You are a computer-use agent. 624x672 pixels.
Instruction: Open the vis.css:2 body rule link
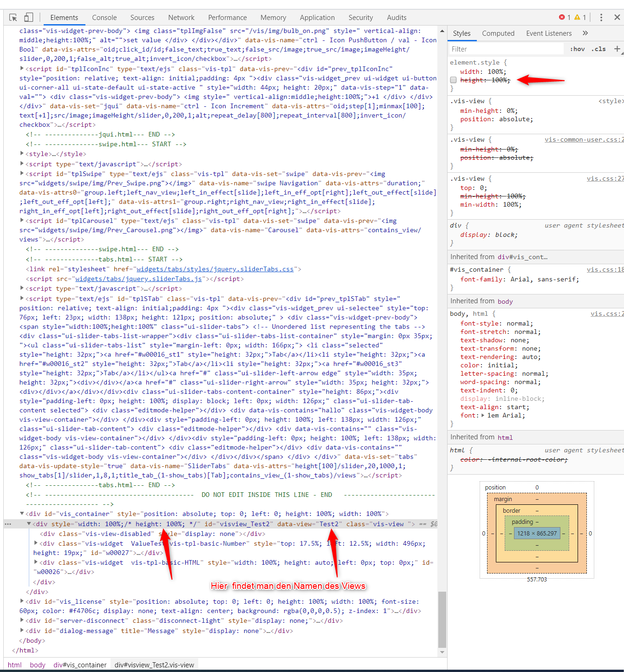(x=607, y=314)
